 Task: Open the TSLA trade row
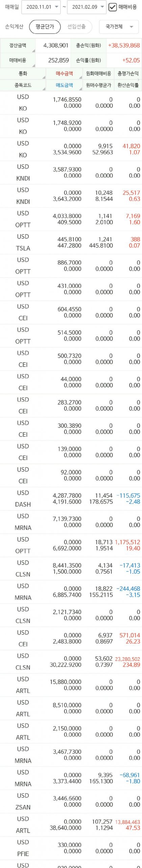[71, 242]
